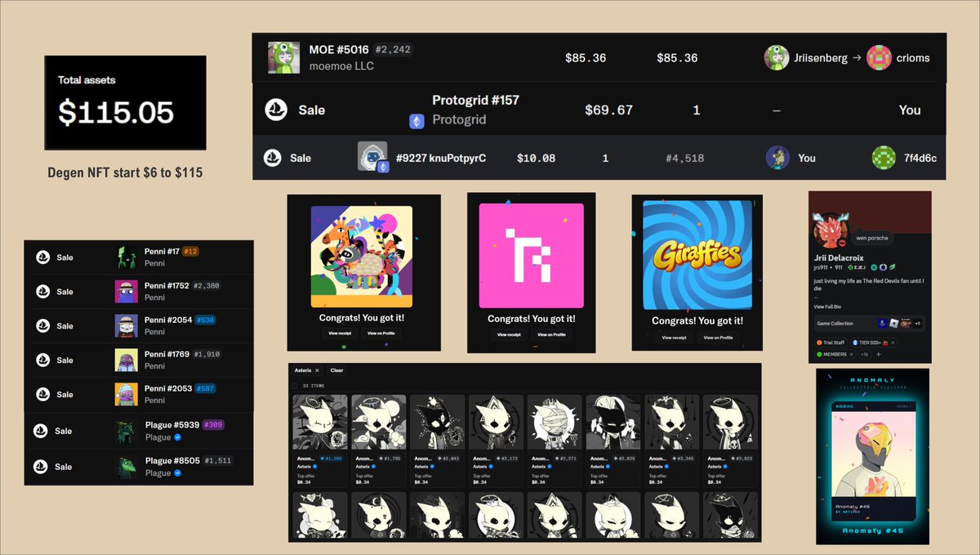Image resolution: width=980 pixels, height=555 pixels.
Task: Click the Jriisenberg avatar in MOE row
Action: point(776,58)
